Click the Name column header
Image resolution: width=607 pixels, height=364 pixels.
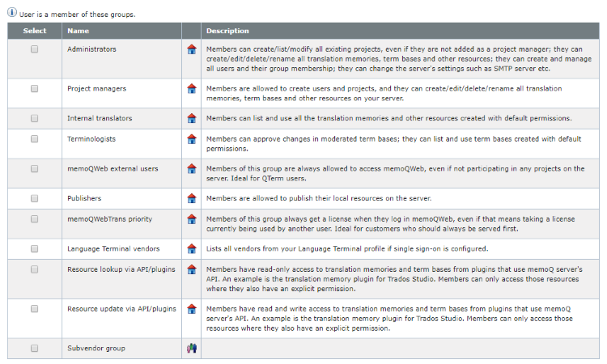79,31
